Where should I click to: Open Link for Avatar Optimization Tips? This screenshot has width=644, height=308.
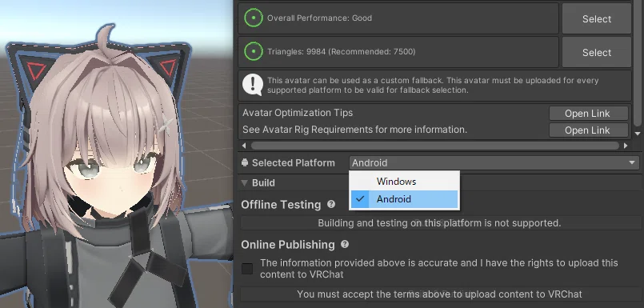coord(588,114)
